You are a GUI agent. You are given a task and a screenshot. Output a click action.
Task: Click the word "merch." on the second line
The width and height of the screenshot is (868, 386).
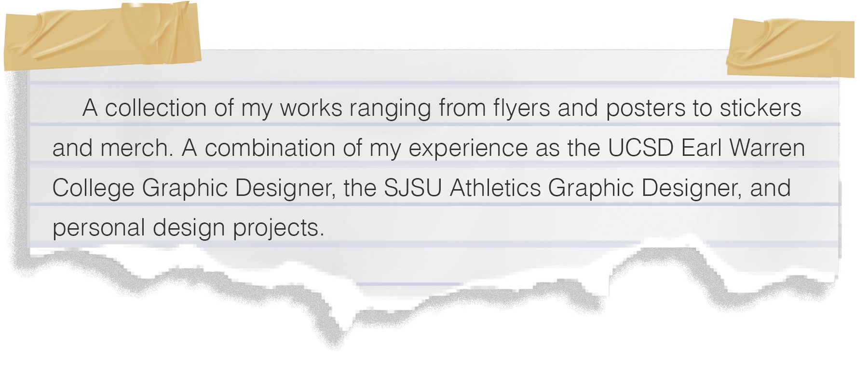(x=136, y=148)
